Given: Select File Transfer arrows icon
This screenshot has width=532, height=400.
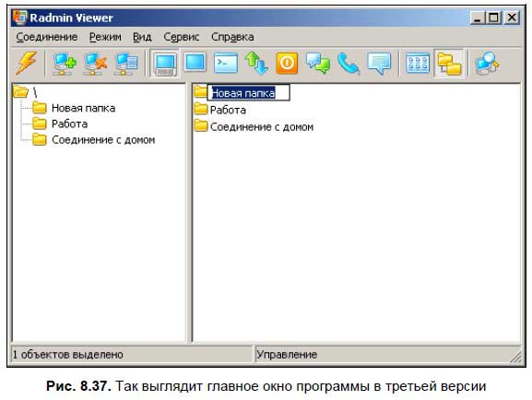Looking at the screenshot, I should 256,63.
